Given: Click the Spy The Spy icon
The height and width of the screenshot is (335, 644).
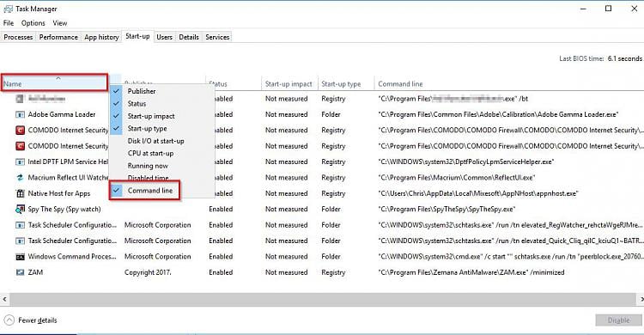Looking at the screenshot, I should pos(20,210).
